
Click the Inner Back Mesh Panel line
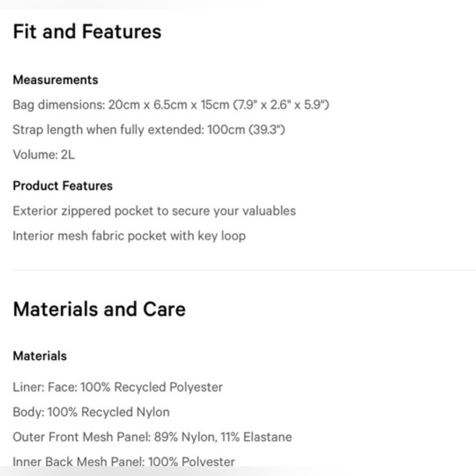click(x=124, y=462)
